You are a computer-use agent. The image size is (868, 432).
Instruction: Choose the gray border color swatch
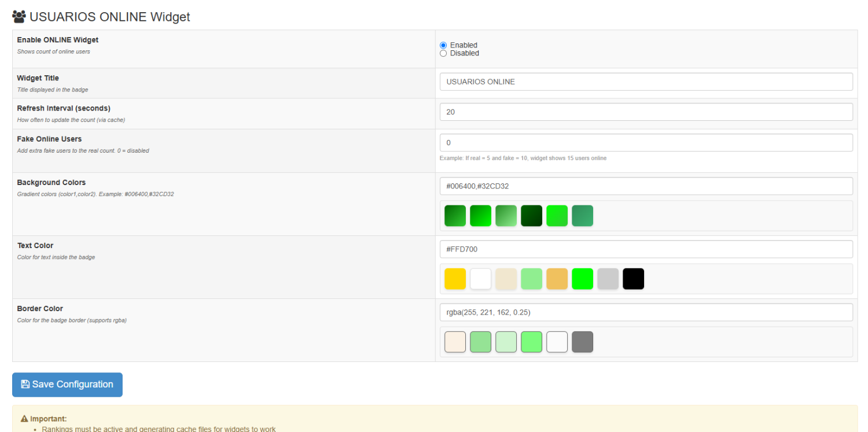[x=582, y=342]
